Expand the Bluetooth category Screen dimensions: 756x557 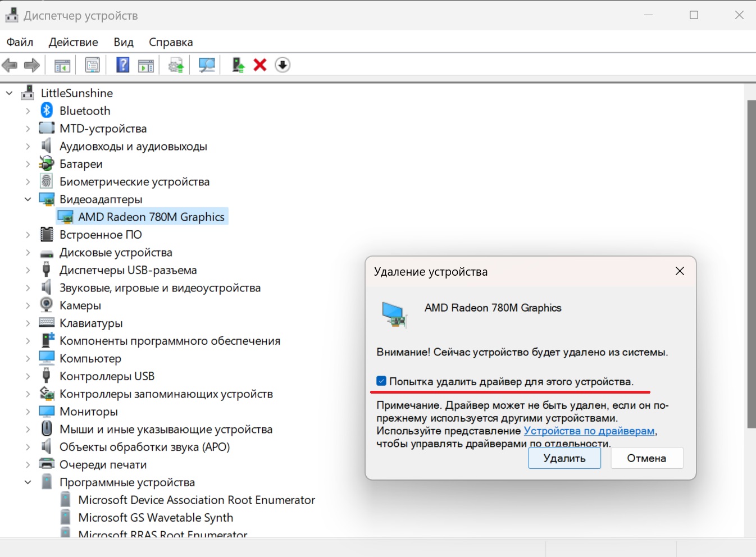[28, 111]
